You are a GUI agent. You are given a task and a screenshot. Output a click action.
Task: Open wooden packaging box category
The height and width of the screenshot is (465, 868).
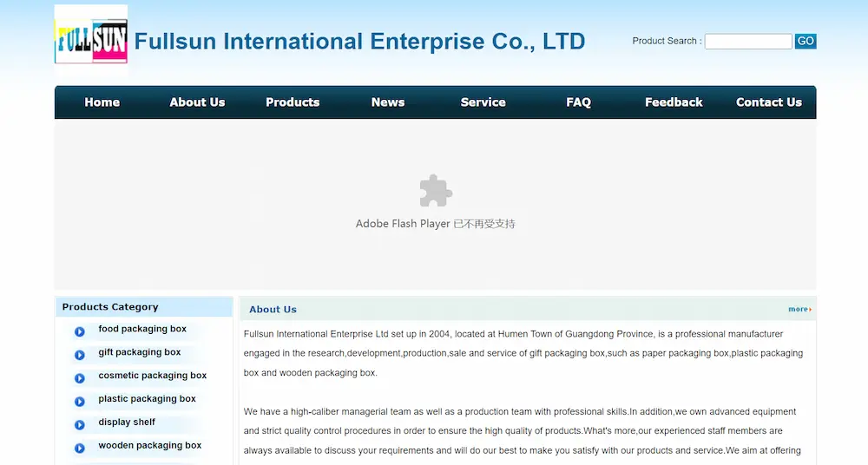coord(149,445)
